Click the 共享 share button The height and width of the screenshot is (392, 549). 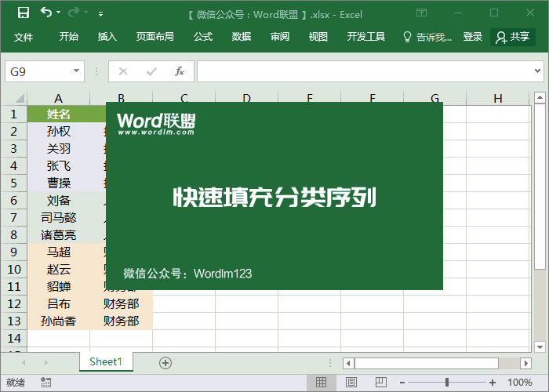click(x=513, y=37)
